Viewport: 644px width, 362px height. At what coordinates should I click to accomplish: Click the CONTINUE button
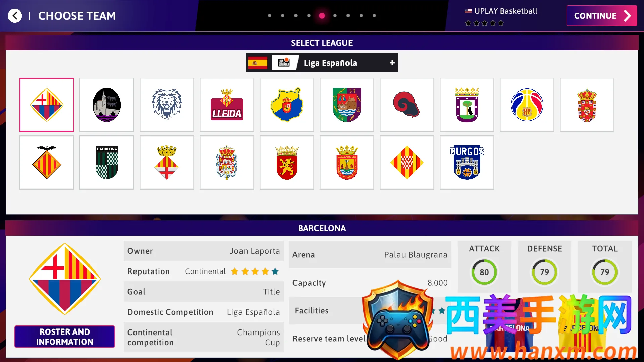tap(602, 16)
